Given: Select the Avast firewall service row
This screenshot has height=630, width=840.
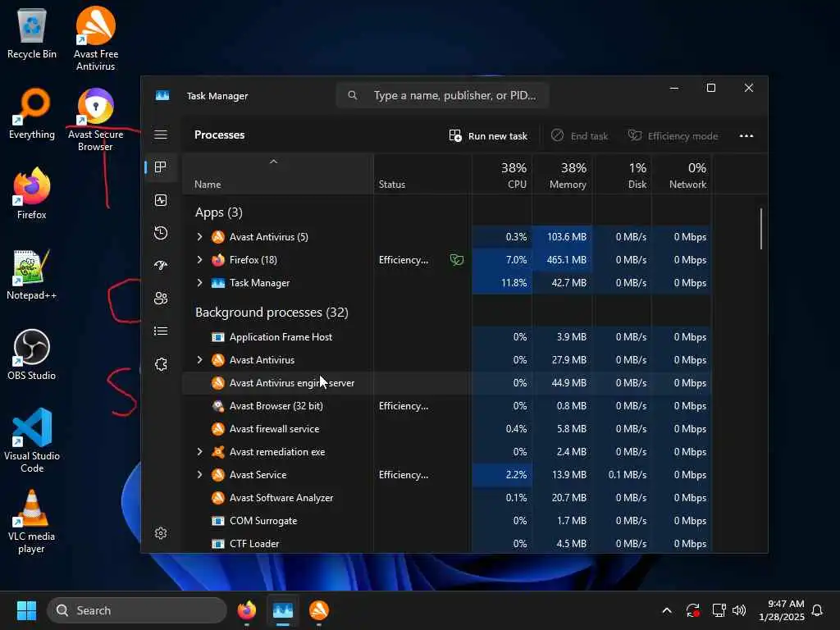Looking at the screenshot, I should pyautogui.click(x=447, y=429).
